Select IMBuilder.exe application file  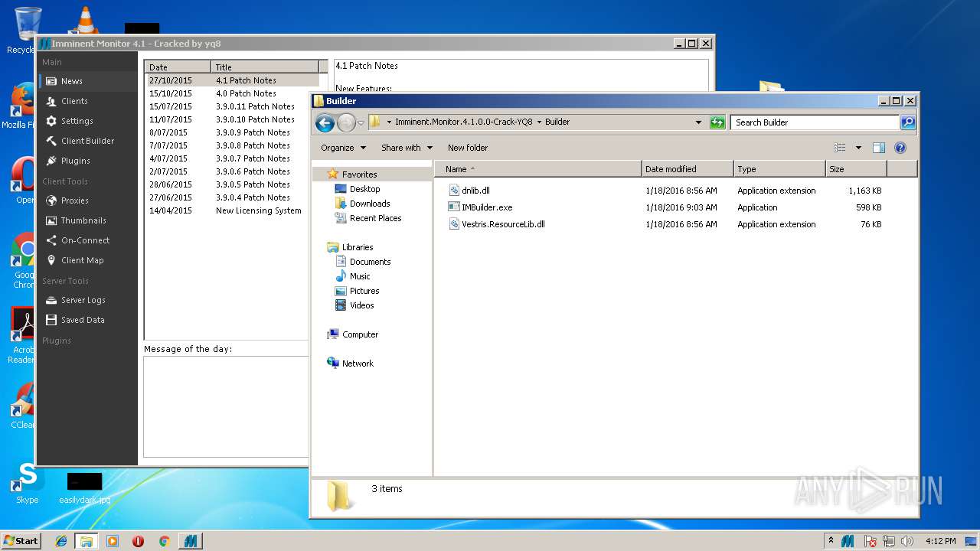click(x=487, y=207)
